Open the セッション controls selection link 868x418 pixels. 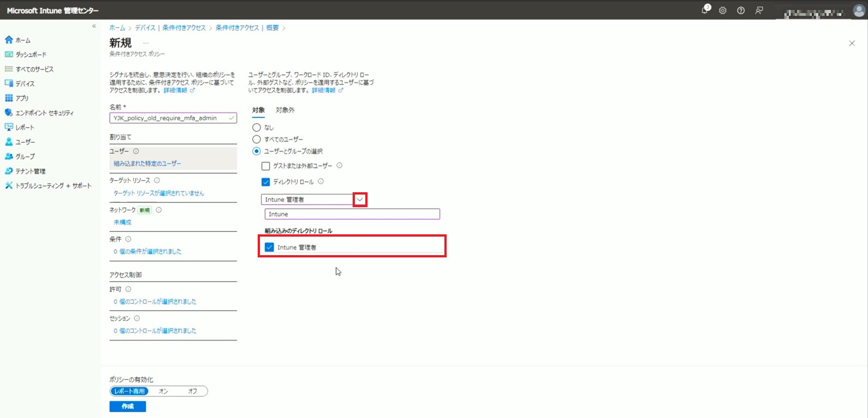point(155,331)
